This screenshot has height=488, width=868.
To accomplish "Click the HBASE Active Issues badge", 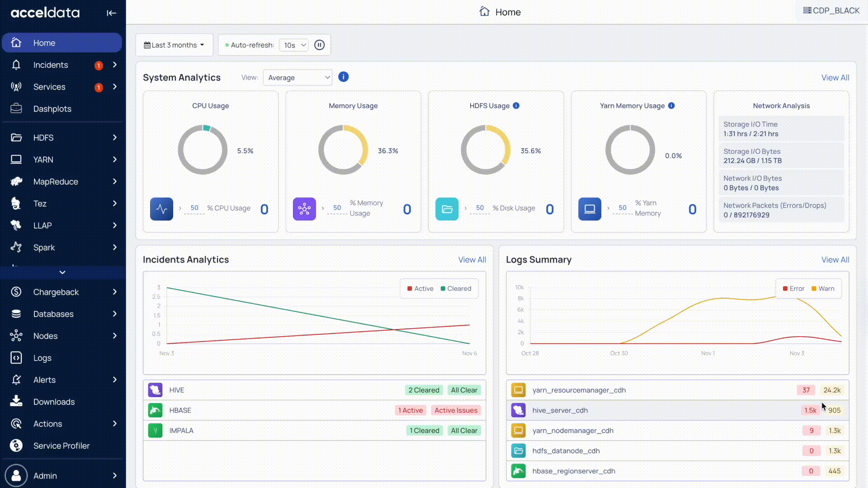I will point(456,410).
